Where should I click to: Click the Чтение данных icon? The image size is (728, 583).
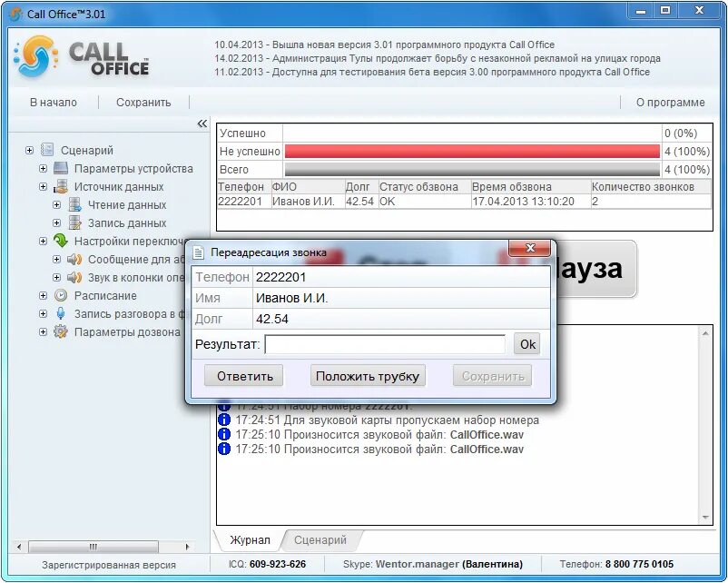[74, 204]
